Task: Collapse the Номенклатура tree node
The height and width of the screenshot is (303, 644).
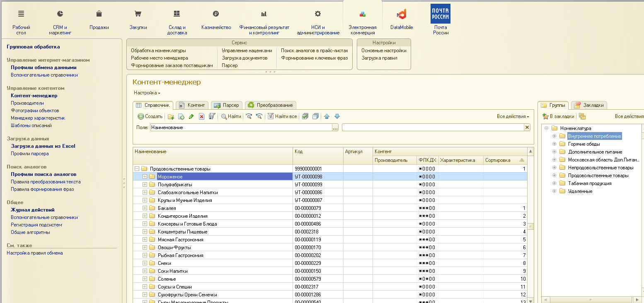Action: click(547, 128)
